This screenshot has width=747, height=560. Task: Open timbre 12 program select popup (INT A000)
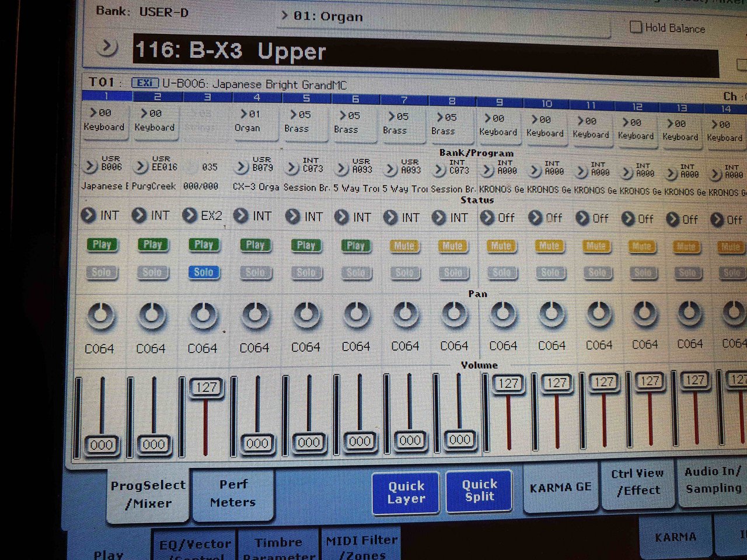click(x=628, y=172)
